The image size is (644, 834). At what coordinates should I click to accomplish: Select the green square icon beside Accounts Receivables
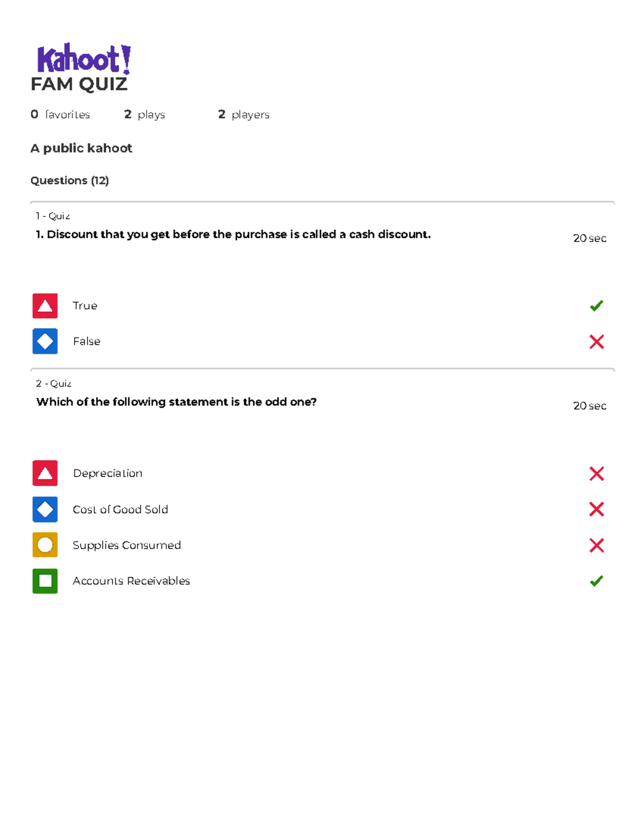[x=45, y=581]
